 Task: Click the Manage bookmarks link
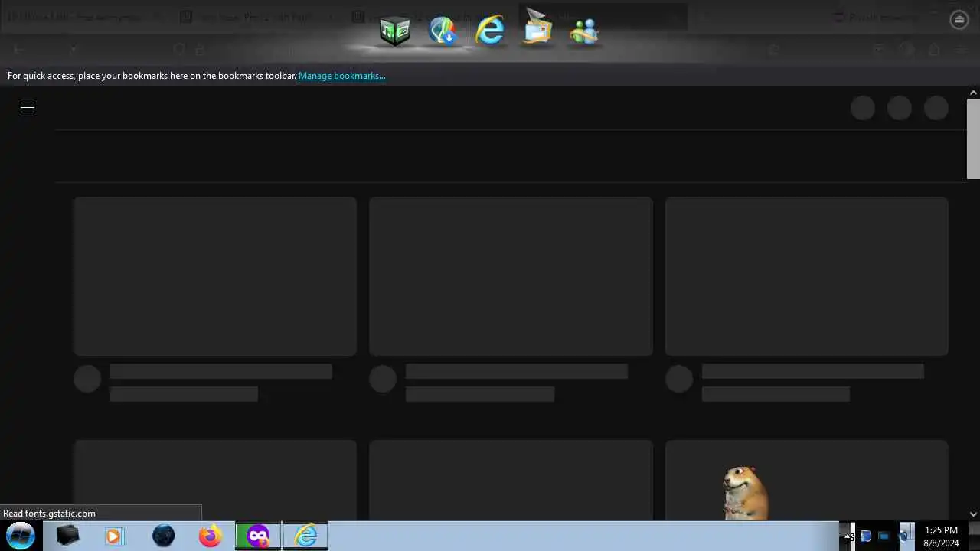[342, 76]
